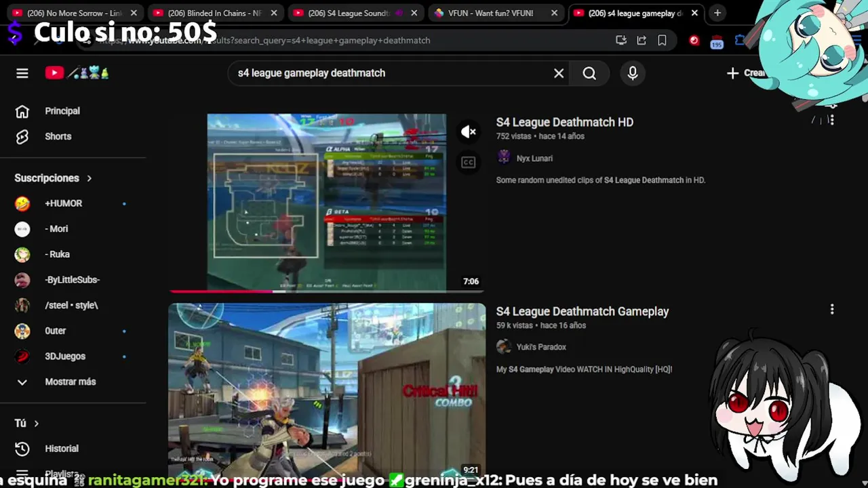The width and height of the screenshot is (868, 488).
Task: Toggle closed captions on the video preview
Action: pyautogui.click(x=469, y=162)
